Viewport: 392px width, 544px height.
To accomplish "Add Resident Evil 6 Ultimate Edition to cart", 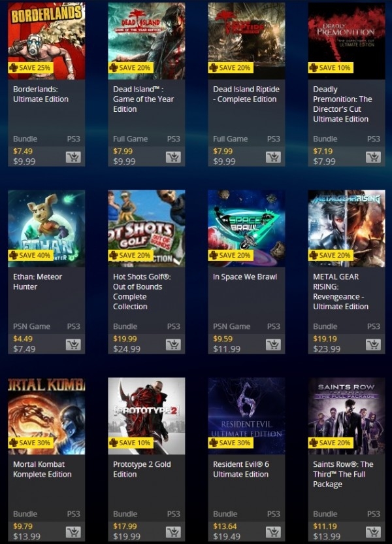I will (x=273, y=532).
